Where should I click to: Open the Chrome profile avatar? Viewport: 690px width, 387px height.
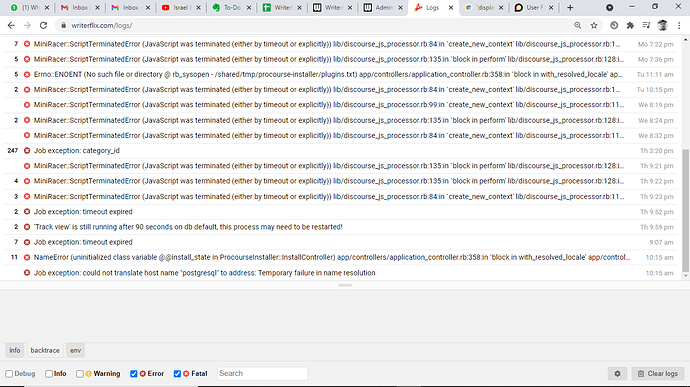662,26
